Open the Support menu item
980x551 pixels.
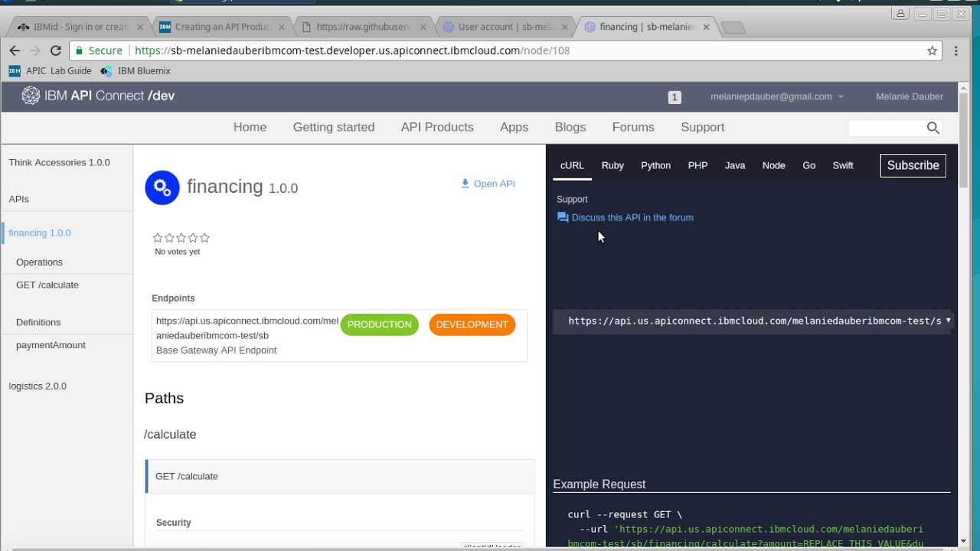tap(702, 127)
